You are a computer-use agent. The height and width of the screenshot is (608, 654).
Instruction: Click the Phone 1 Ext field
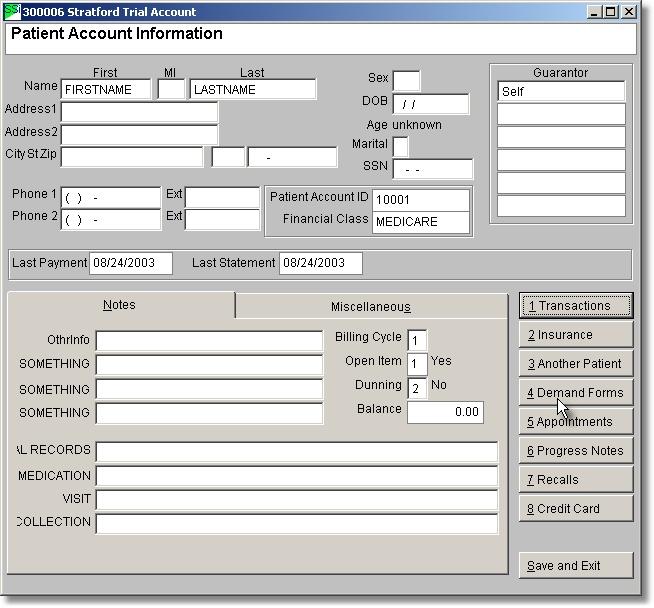coord(222,197)
